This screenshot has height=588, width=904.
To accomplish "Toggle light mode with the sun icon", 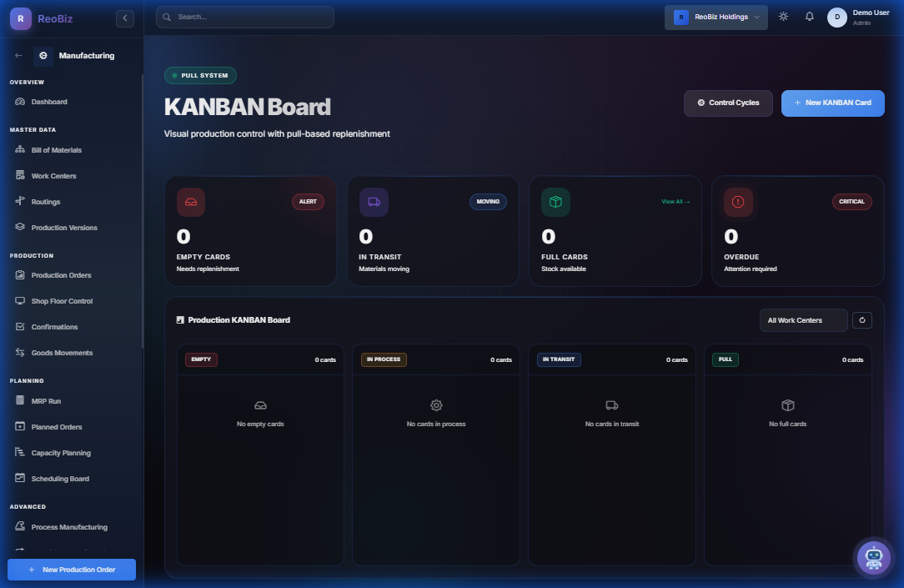I will [x=782, y=16].
